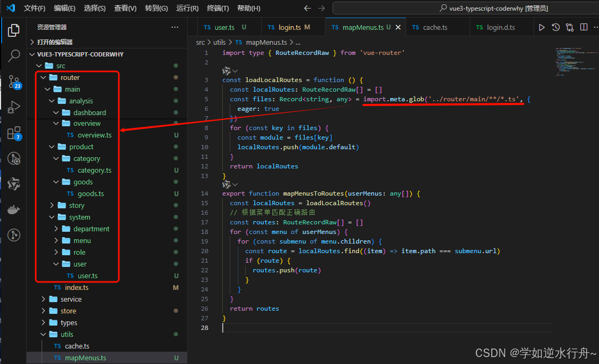599x364 pixels.
Task: Fold code at the codelens chevron above line 14
Action: coord(236,185)
